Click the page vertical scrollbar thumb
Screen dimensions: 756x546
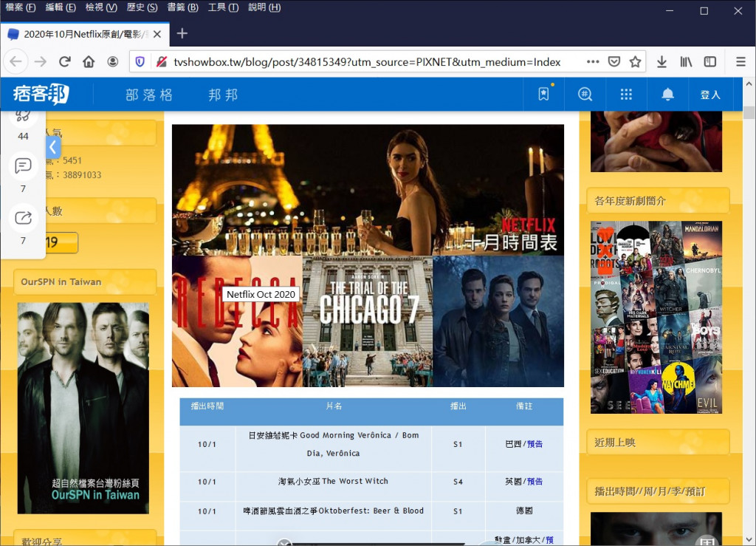click(x=749, y=112)
